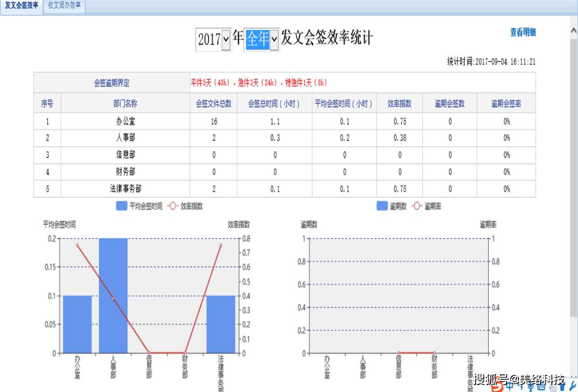The height and width of the screenshot is (392, 578).
Task: Click the 平均会签时间(小时) column header
Action: 344,104
